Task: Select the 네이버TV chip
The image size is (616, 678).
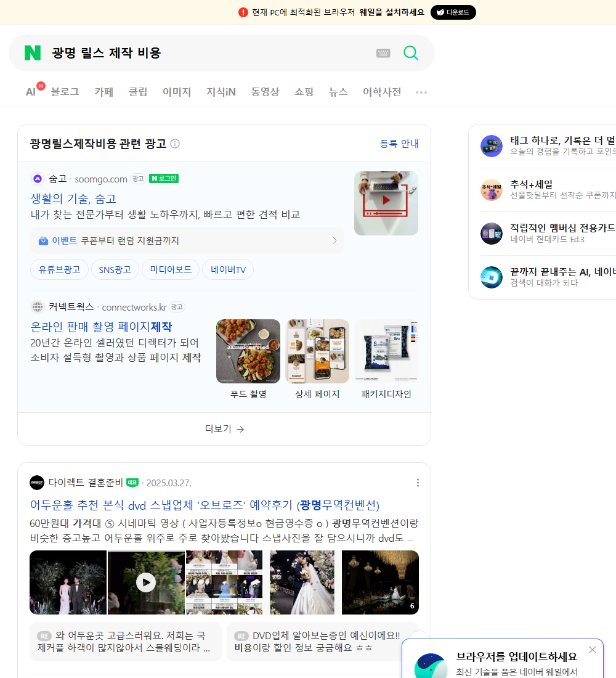Action: (x=228, y=270)
